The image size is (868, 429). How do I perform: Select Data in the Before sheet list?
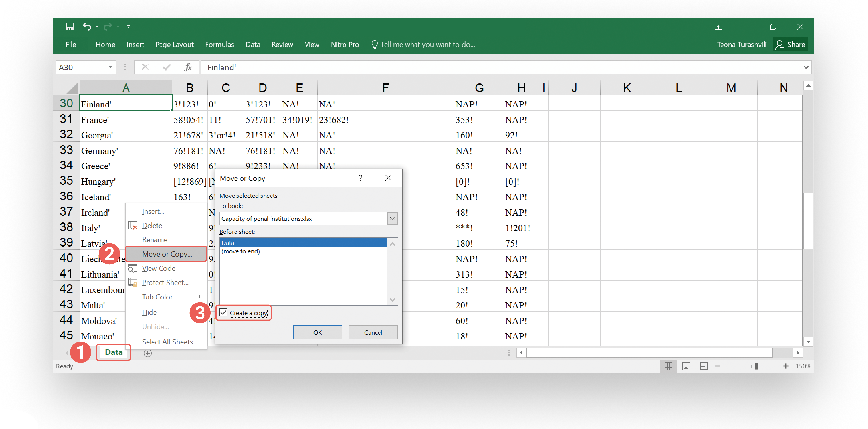pos(303,243)
